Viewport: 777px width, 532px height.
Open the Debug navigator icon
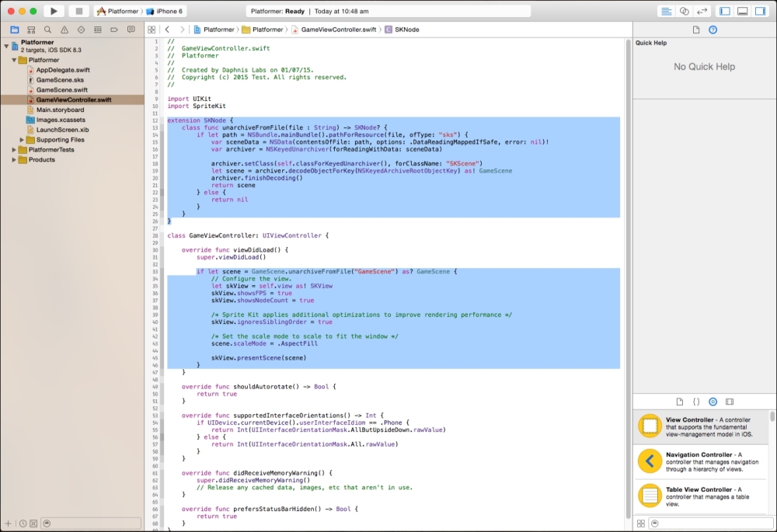tap(98, 30)
